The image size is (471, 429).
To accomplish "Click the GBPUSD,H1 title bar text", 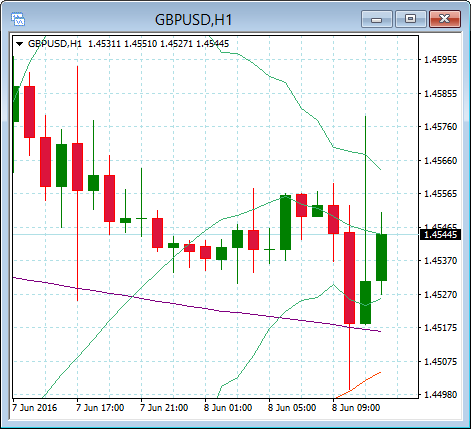I will [193, 20].
